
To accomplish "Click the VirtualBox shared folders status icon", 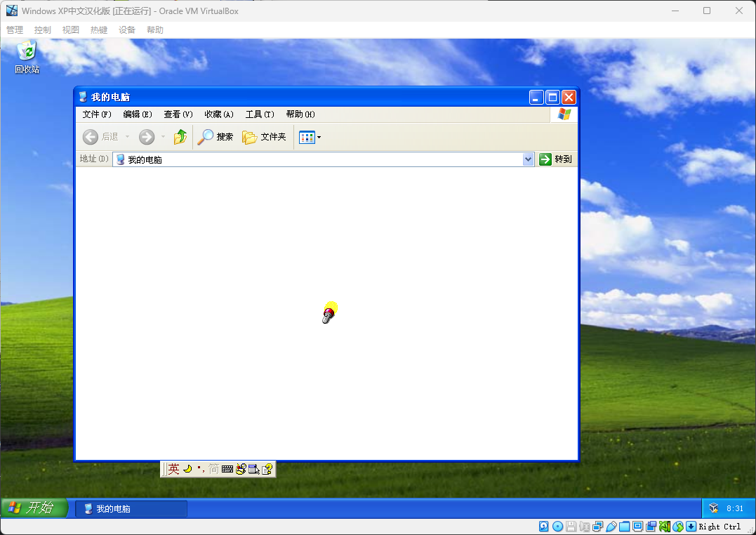I will coord(624,527).
